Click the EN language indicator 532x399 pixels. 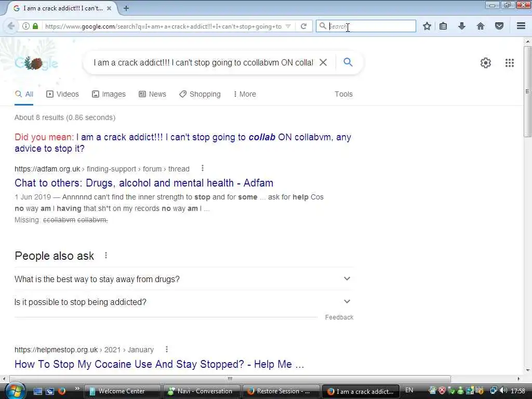(409, 390)
